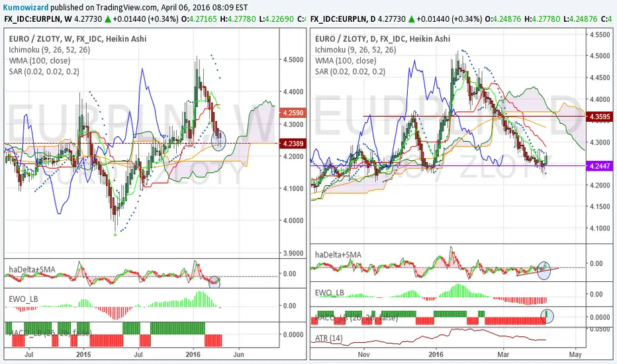Open the Kumowizard author link
Viewport: 617px width, 364px height.
coord(26,7)
